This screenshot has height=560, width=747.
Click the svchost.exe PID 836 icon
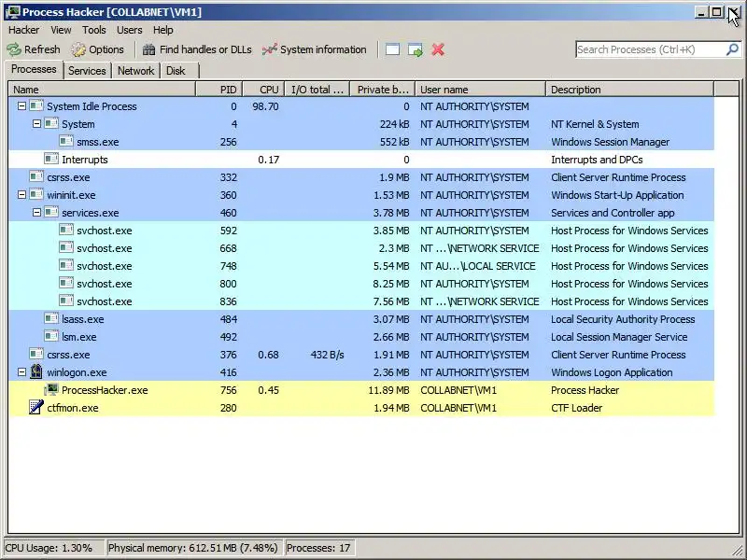(66, 301)
